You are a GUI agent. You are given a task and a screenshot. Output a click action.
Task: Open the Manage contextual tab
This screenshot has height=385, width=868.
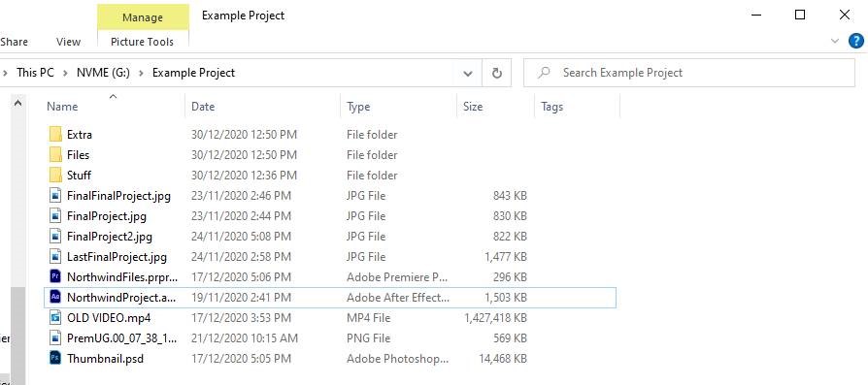(x=143, y=17)
